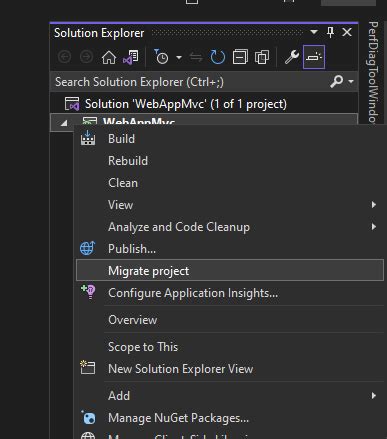Viewport: 387px width, 439px height.
Task: Click the Publish globe icon
Action: click(88, 248)
